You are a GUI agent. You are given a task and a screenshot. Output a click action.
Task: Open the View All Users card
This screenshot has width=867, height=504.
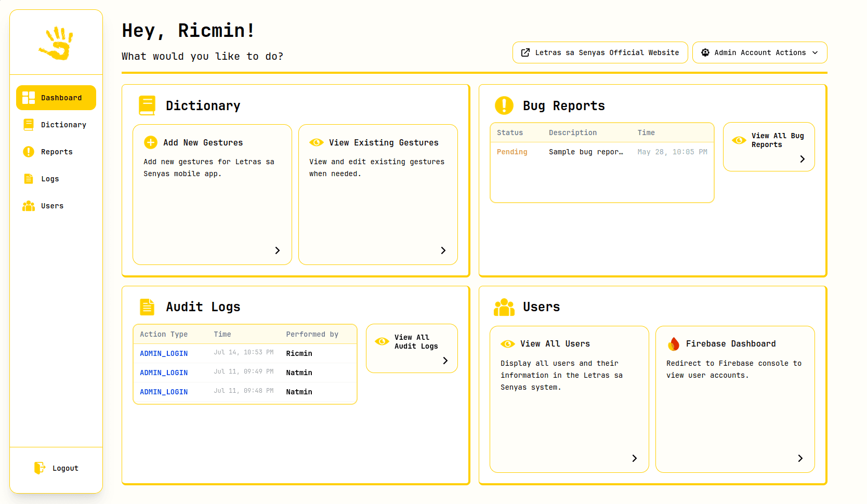[x=569, y=399]
